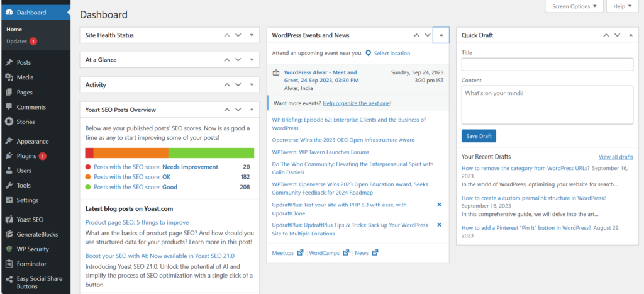Screen dimensions: 644x294
Task: Click the external link icon after Meetups
Action: pos(300,253)
